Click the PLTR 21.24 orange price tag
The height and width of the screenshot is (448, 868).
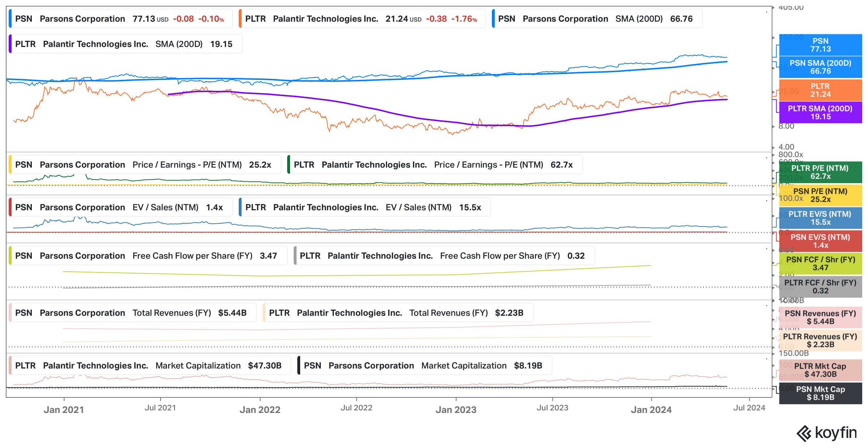[820, 90]
